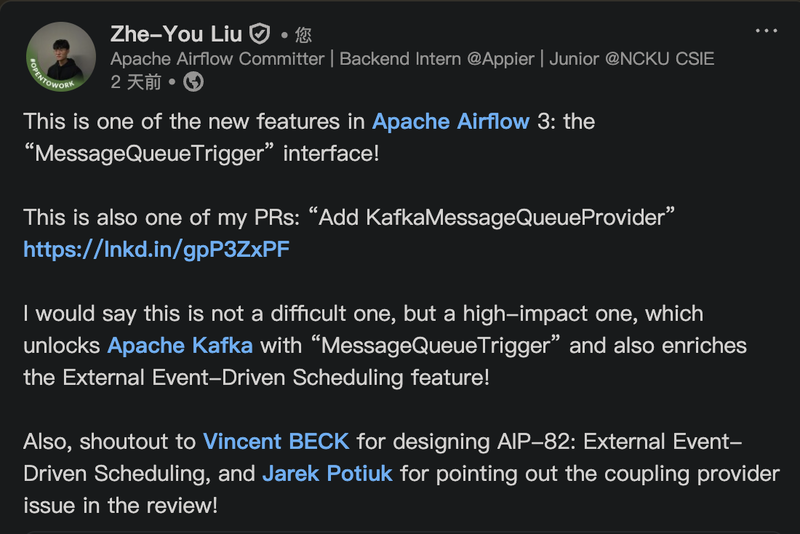Image resolution: width=800 pixels, height=534 pixels.
Task: Click the Apache Airflow Committer headline text
Action: [x=217, y=58]
